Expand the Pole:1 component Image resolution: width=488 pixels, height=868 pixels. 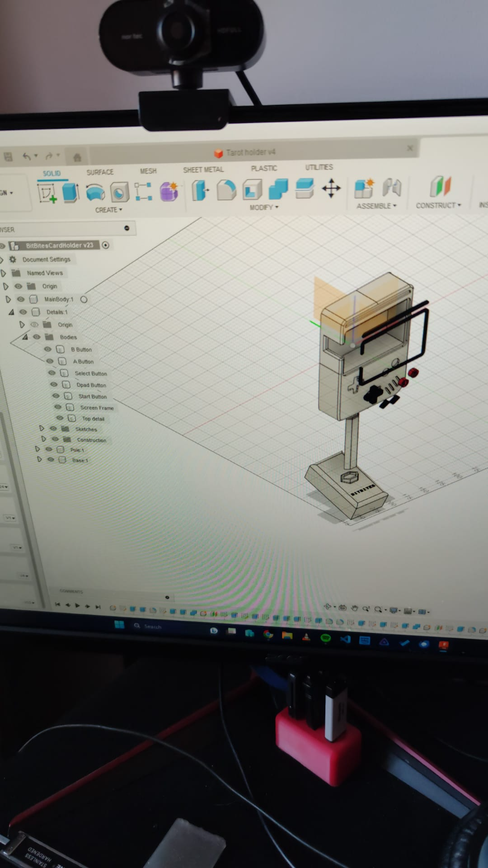coord(38,449)
